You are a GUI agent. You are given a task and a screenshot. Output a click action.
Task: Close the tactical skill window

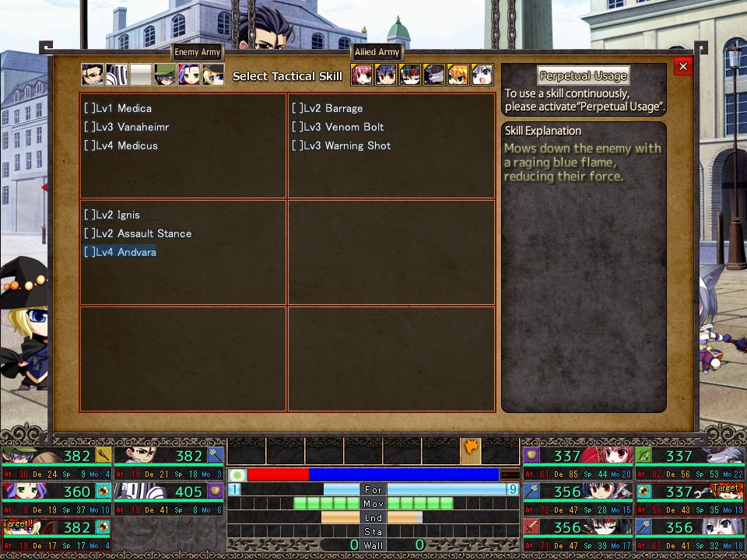pyautogui.click(x=683, y=67)
